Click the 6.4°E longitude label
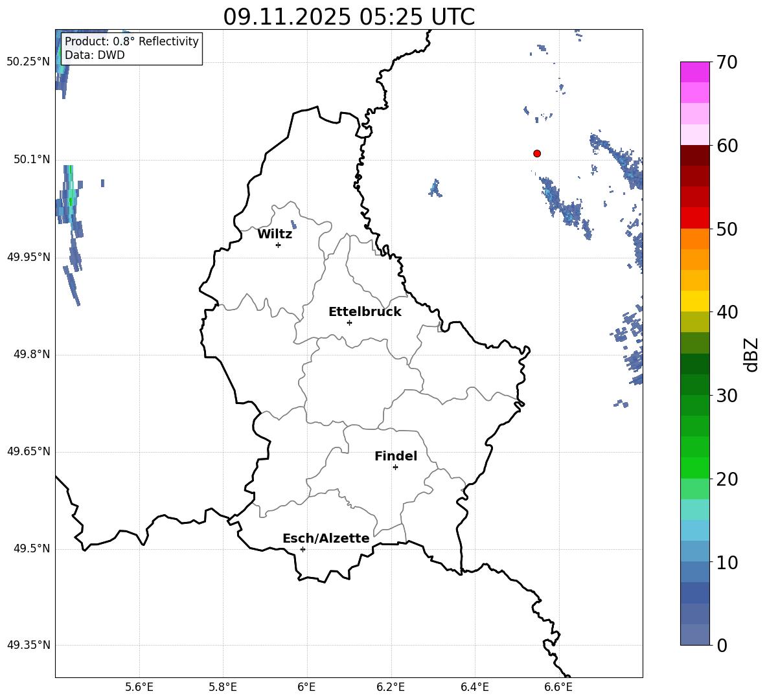The width and height of the screenshot is (767, 700). [x=475, y=687]
